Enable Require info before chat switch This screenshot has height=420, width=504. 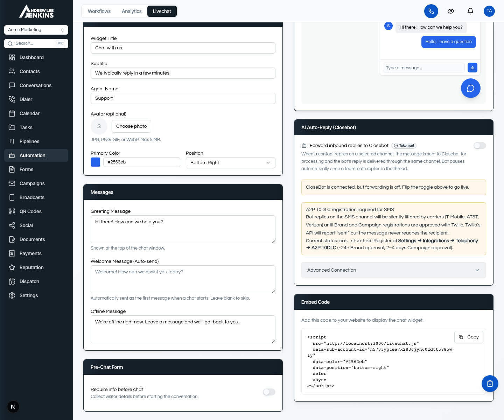[x=269, y=392]
